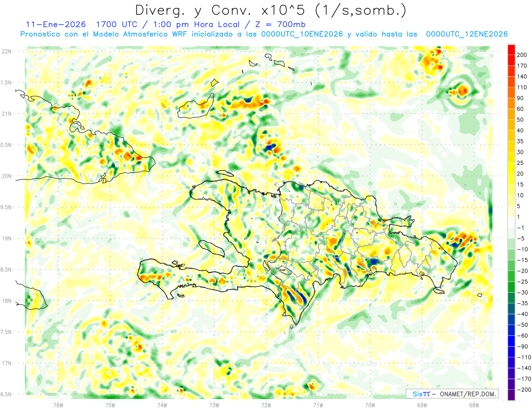Image resolution: width=532 pixels, height=411 pixels.
Task: Click the '-5' color scale value
Action: coord(520,238)
